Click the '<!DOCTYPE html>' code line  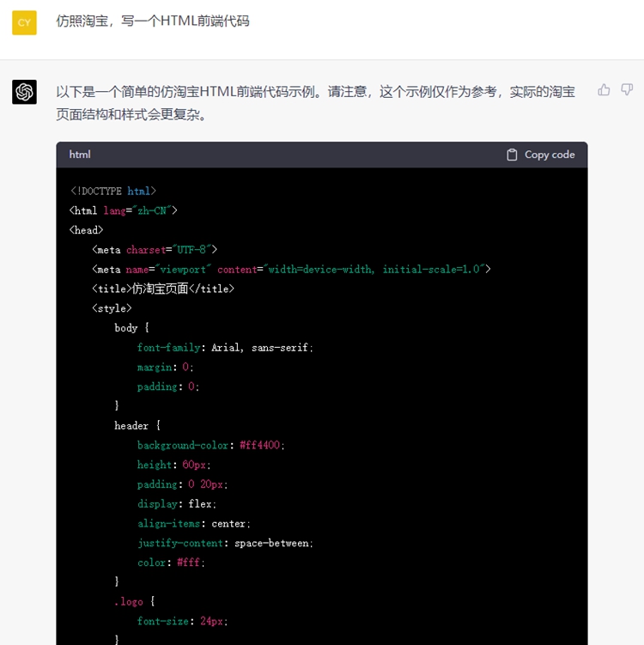click(x=112, y=191)
